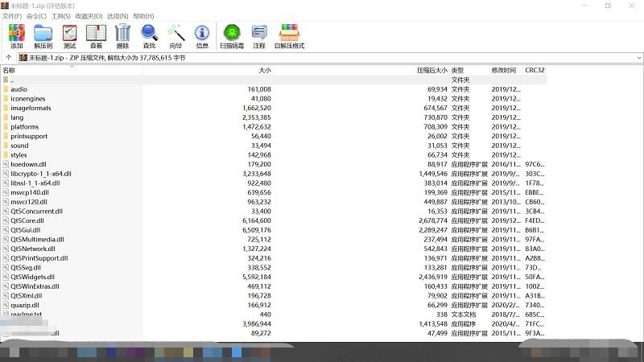Viewport: 644px width, 362px height.
Task: Click the 自解压格式 (SFX) icon
Action: (x=289, y=35)
